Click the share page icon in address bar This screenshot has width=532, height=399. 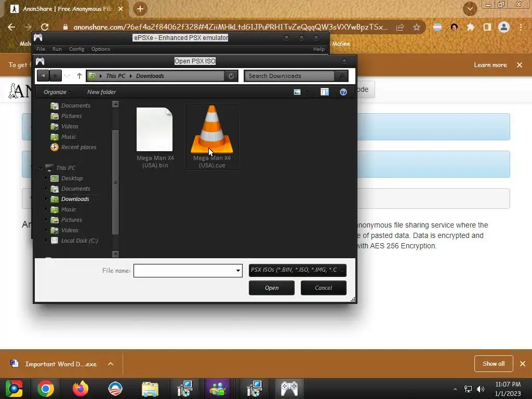400,27
